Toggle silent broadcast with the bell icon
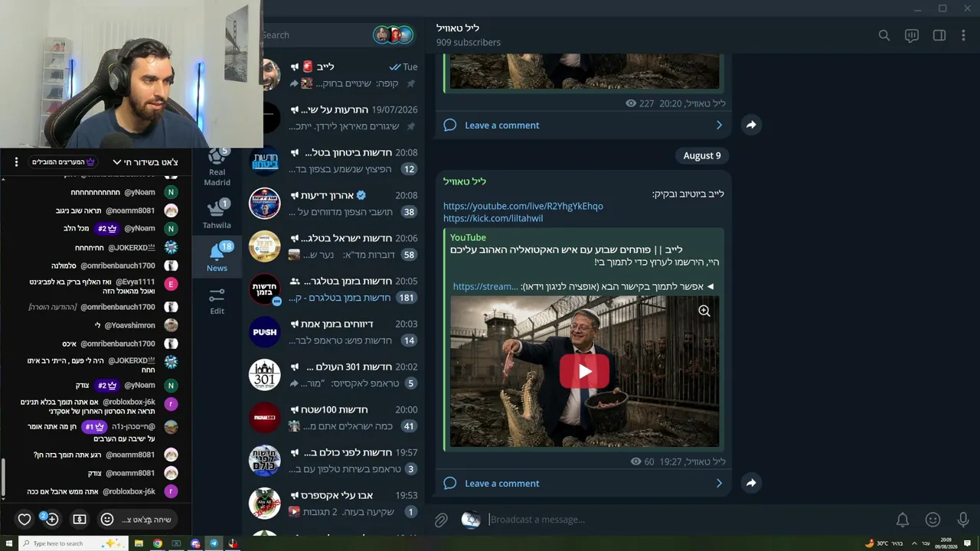This screenshot has height=551, width=980. point(903,520)
